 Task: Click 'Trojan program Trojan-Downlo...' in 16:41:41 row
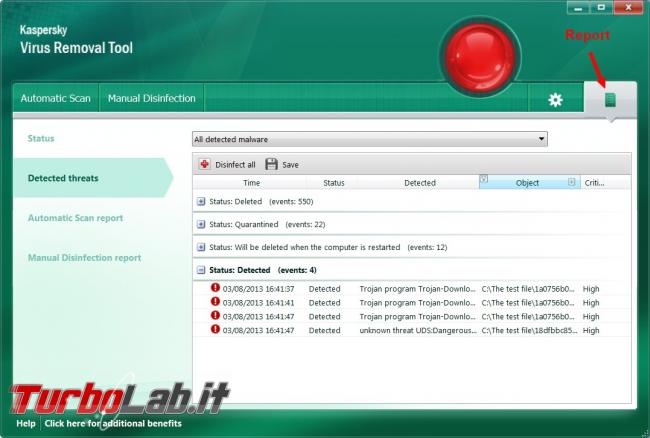pyautogui.click(x=417, y=303)
